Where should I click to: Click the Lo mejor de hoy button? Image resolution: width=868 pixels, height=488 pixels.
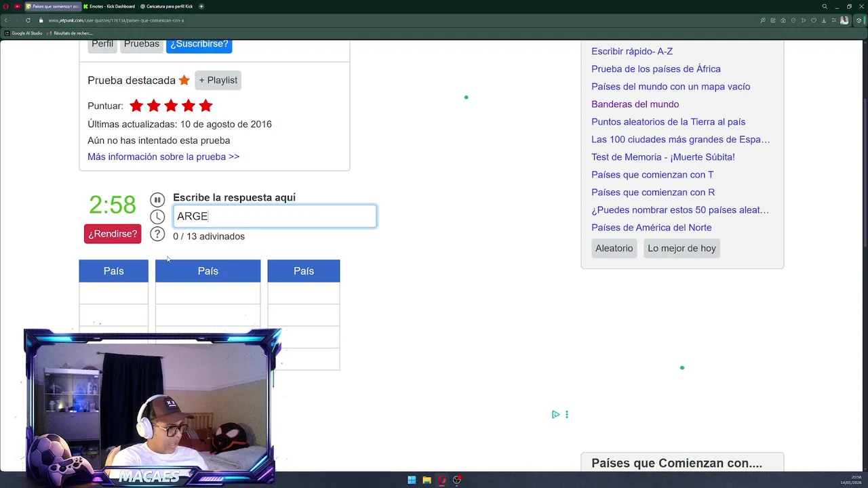click(682, 248)
